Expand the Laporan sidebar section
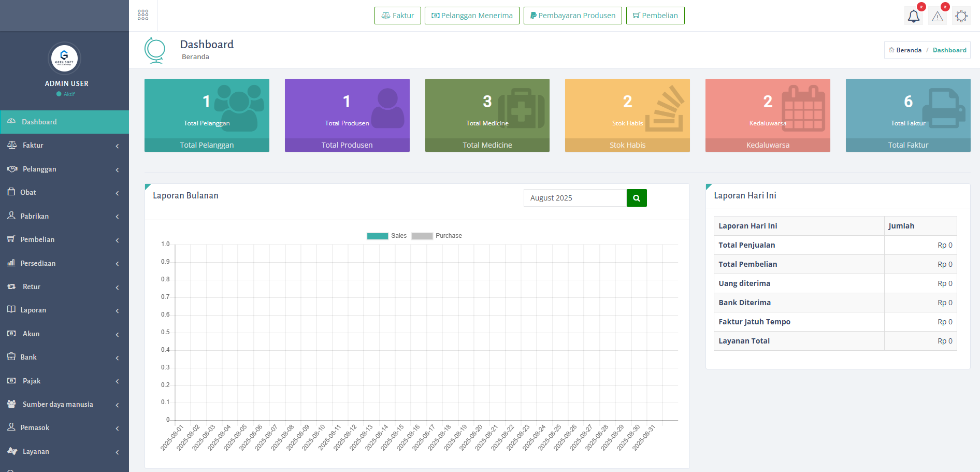 pos(117,310)
